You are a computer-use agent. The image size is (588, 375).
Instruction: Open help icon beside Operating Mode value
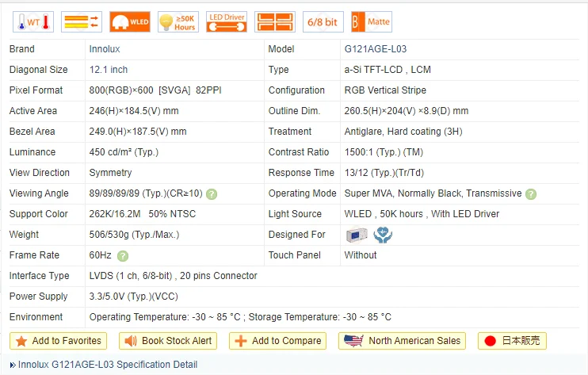pos(531,194)
